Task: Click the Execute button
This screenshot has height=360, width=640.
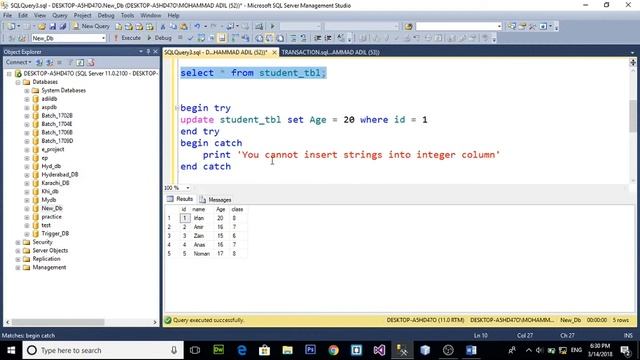Action: (127, 38)
